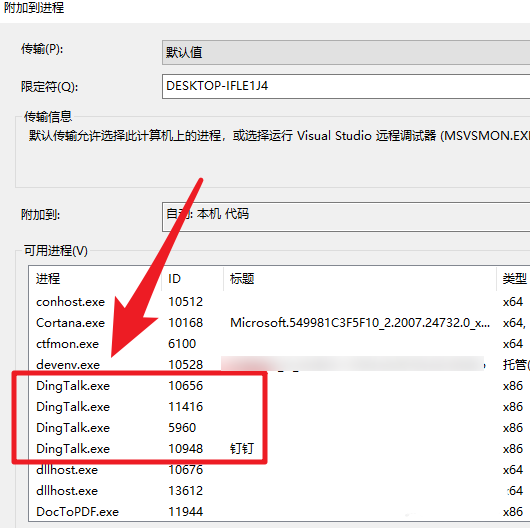
Task: Open the 传输 dropdown showing 默认值
Action: [x=346, y=52]
